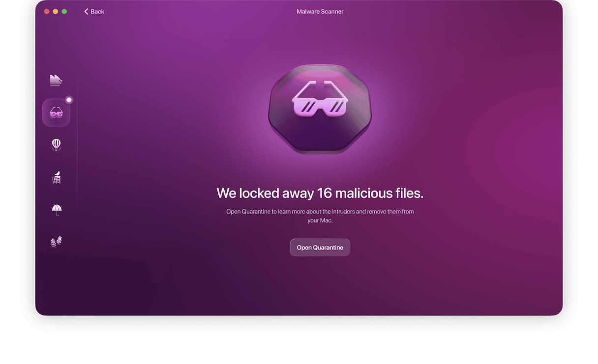Click the quarantine description paragraph
Screen dimensions: 598x364
pos(320,216)
